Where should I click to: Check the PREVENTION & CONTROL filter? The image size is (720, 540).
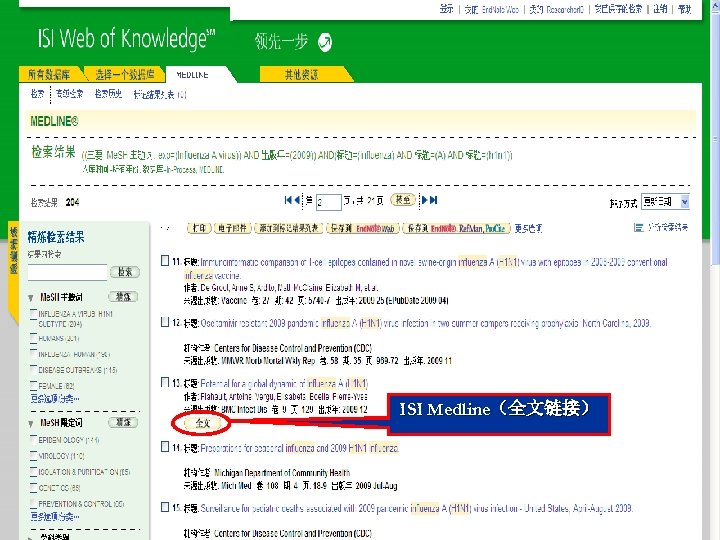click(x=34, y=503)
